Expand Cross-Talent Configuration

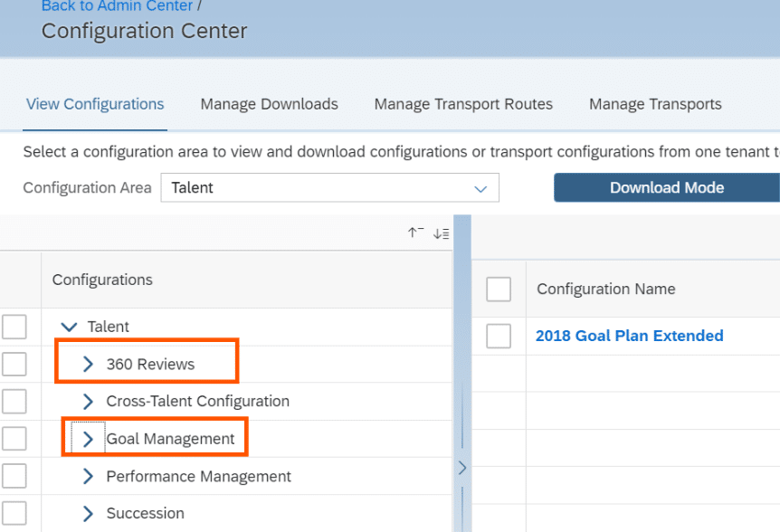pyautogui.click(x=88, y=401)
